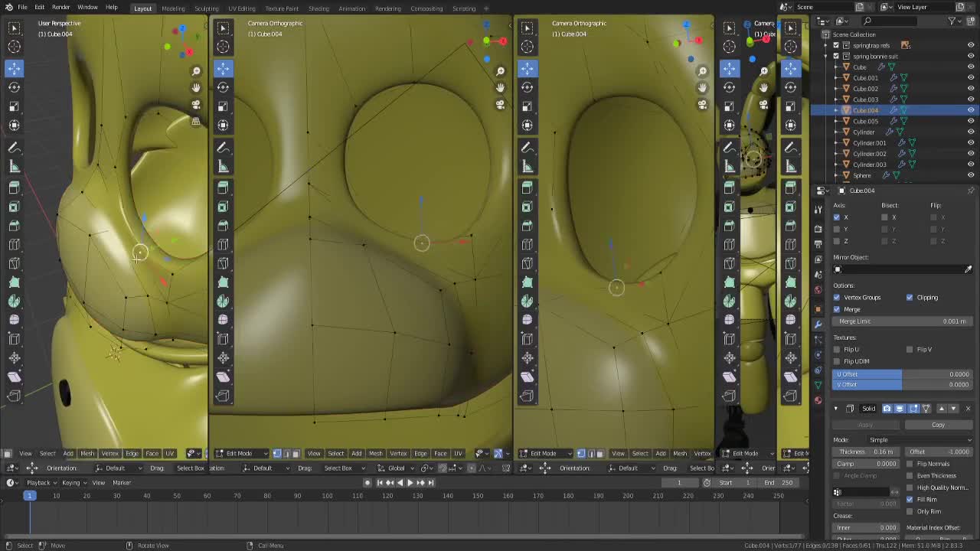Open Material properties tab

coord(818,399)
